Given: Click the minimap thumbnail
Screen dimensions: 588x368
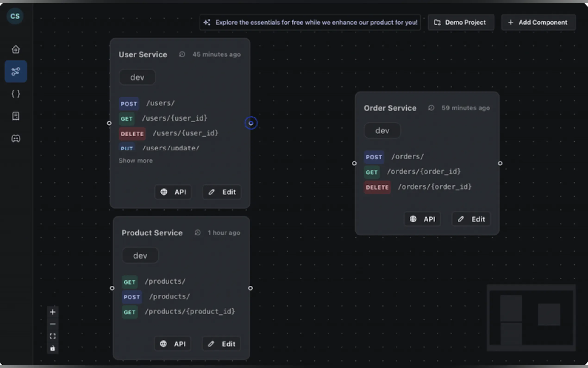Looking at the screenshot, I should pyautogui.click(x=531, y=318).
